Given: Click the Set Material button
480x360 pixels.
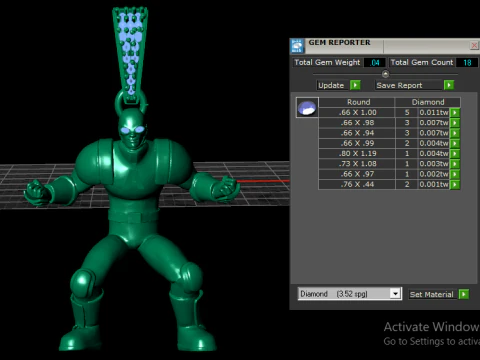Looking at the screenshot, I should click(432, 294).
